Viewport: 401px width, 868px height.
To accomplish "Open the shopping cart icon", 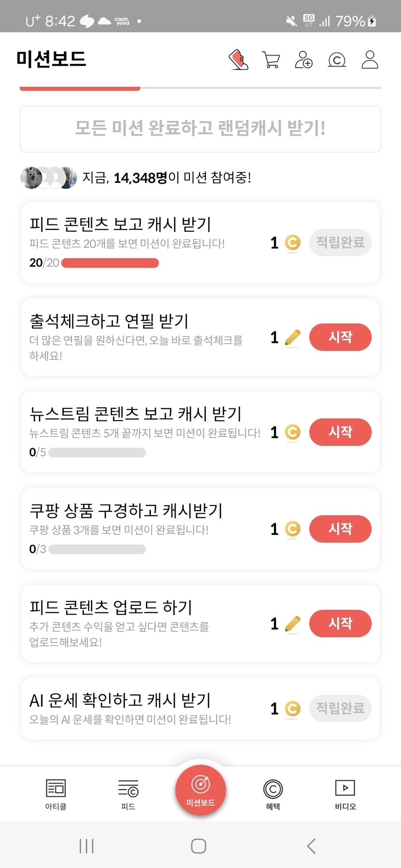I will pyautogui.click(x=271, y=60).
